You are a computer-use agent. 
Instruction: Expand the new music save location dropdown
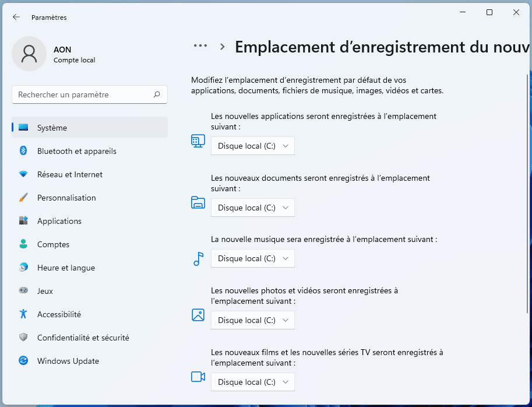pyautogui.click(x=253, y=258)
